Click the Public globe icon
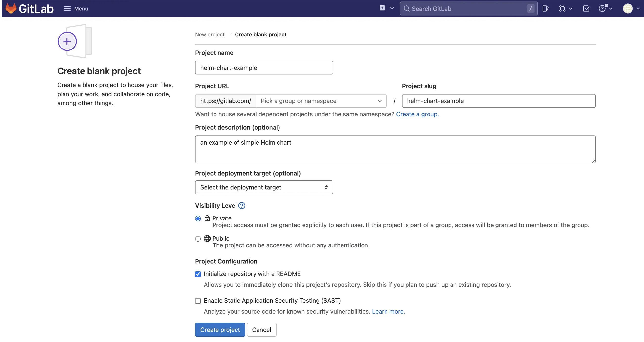The height and width of the screenshot is (342, 644). pyautogui.click(x=207, y=238)
